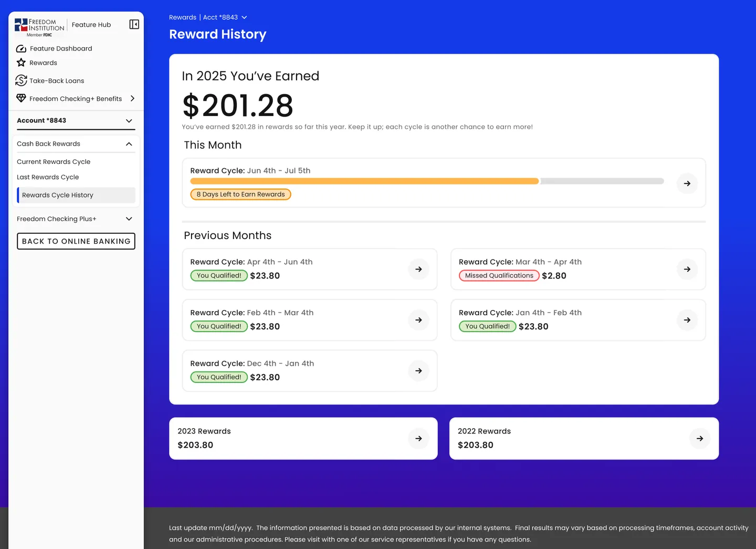Click the BACK TO ONLINE BANKING button
This screenshot has height=549, width=756.
76,241
